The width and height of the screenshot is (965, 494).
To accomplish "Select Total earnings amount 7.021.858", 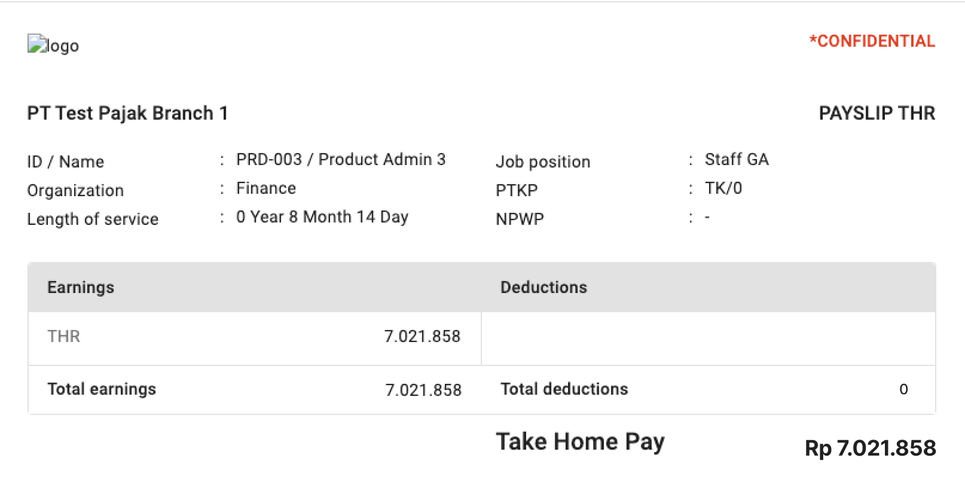I will point(423,390).
